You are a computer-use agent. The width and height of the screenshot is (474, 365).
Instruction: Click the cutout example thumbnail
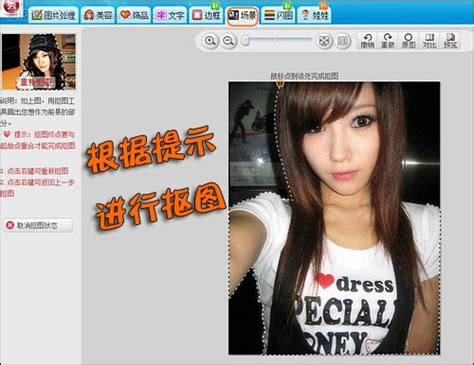coord(39,62)
